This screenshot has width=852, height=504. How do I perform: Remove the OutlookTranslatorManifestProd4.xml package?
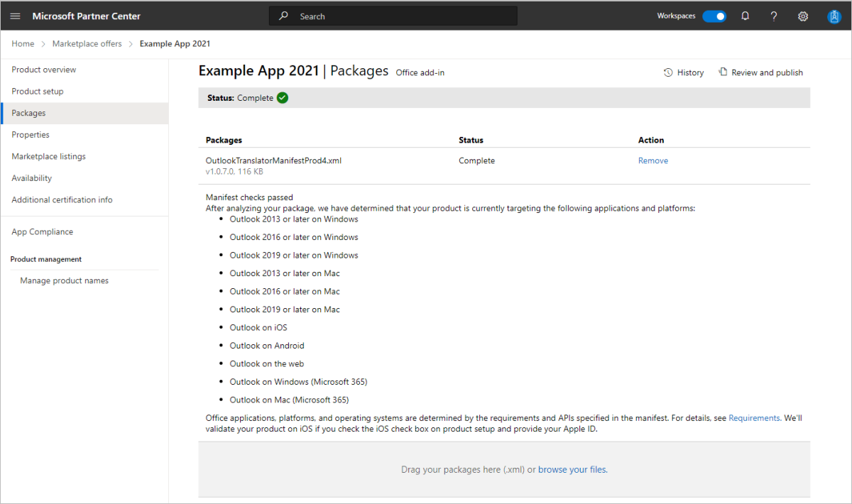point(652,161)
